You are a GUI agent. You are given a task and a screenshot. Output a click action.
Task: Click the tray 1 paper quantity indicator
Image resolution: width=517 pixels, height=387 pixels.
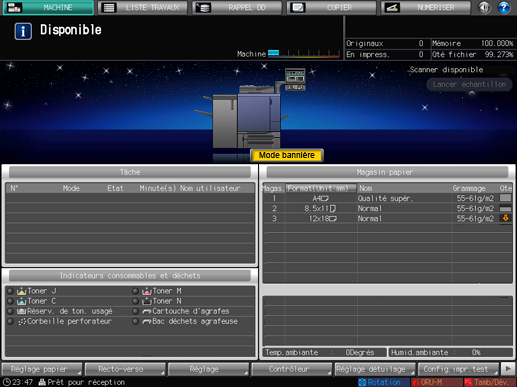(505, 198)
